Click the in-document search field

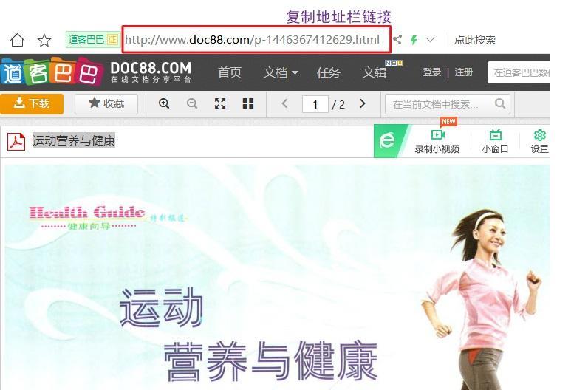440,104
